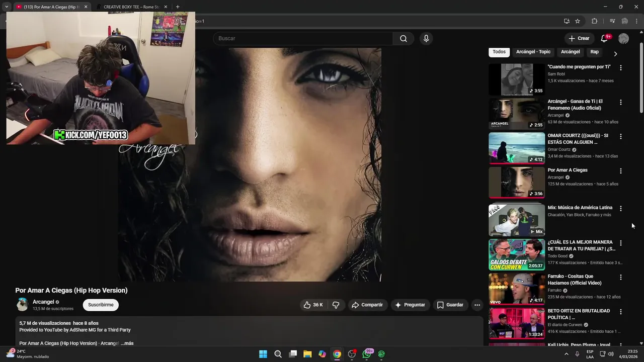This screenshot has height=362, width=644.
Task: Open options for Ganas de Ti video
Action: click(x=620, y=102)
